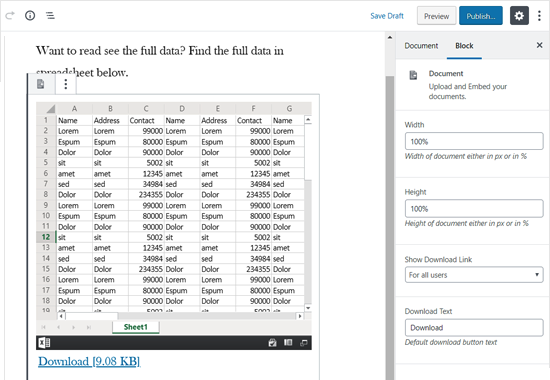The width and height of the screenshot is (550, 380).
Task: Click the Height input field
Action: pos(474,208)
